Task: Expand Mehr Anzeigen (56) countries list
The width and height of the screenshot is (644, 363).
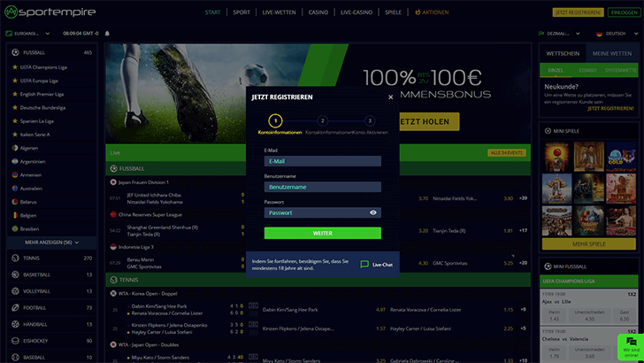Action: (51, 243)
